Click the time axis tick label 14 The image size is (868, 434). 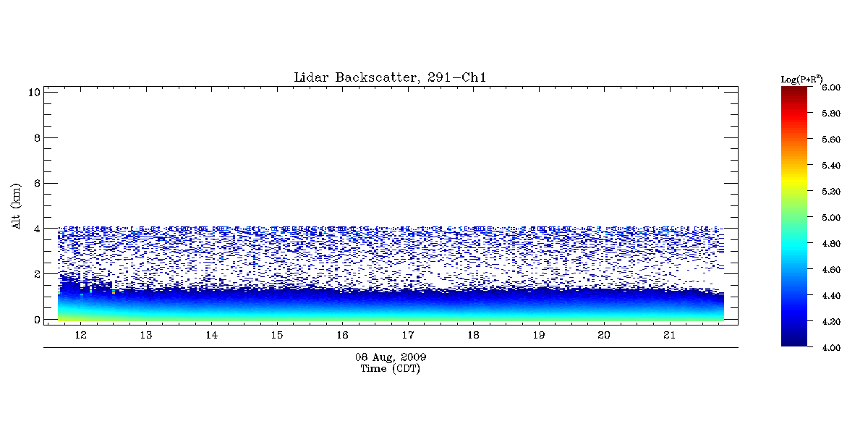212,335
